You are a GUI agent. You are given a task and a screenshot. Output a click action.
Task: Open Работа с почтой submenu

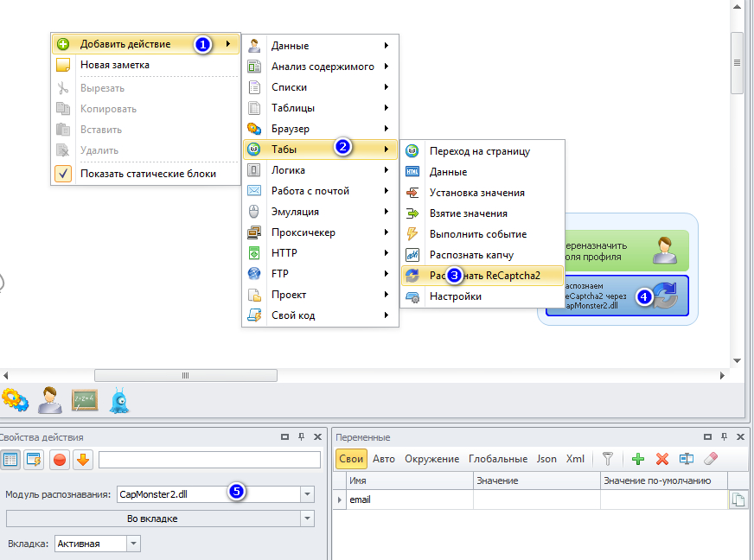tap(320, 191)
